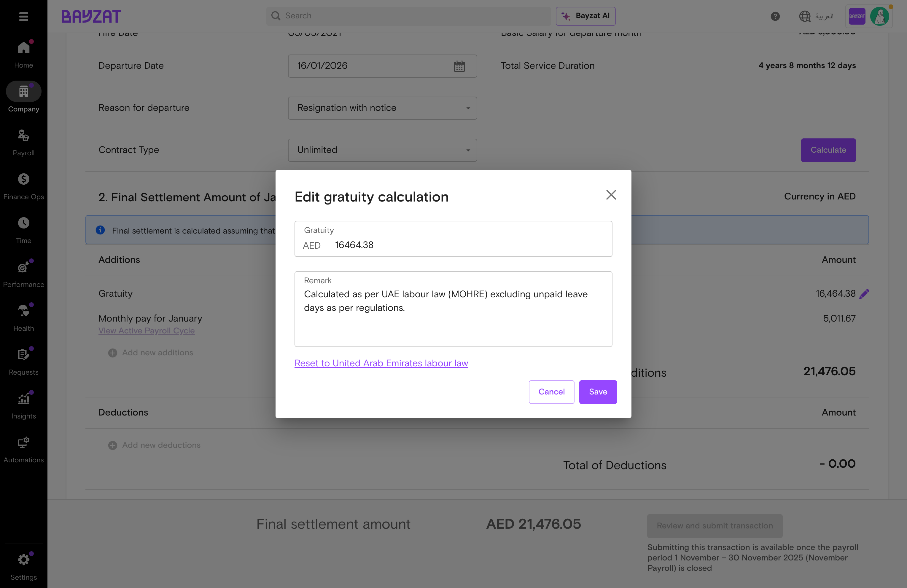The image size is (907, 588).
Task: Close the Edit gratuity calculation dialog
Action: (611, 195)
